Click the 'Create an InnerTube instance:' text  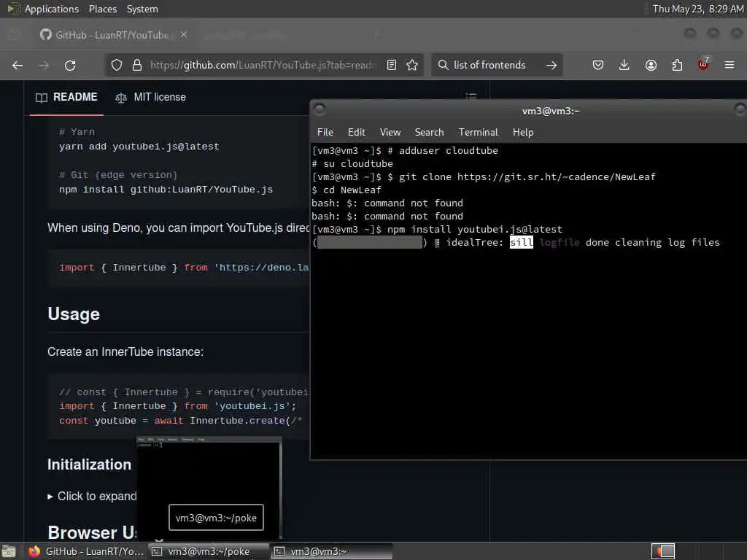(125, 352)
